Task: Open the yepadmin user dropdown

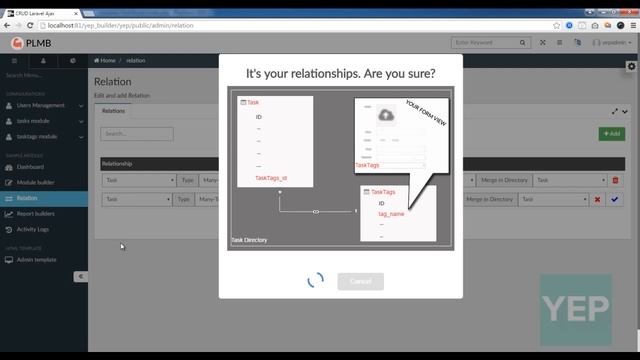Action: pos(611,42)
